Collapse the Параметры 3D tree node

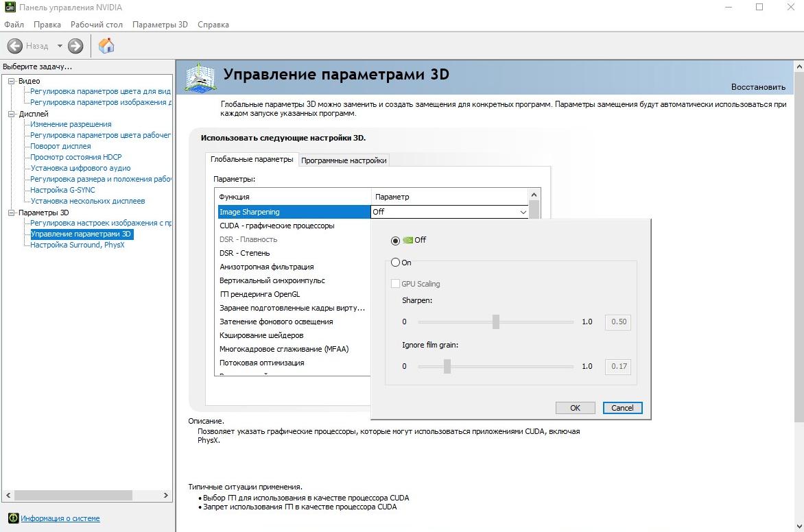[11, 213]
